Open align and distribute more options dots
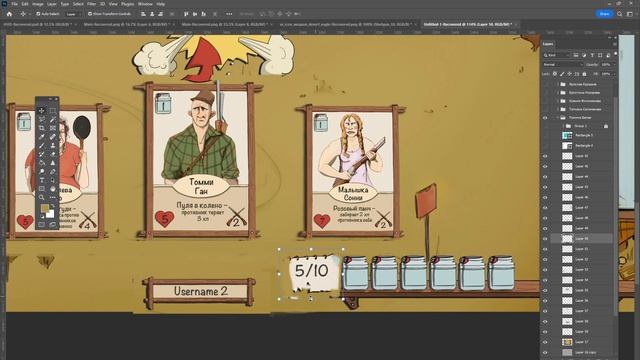 point(229,14)
